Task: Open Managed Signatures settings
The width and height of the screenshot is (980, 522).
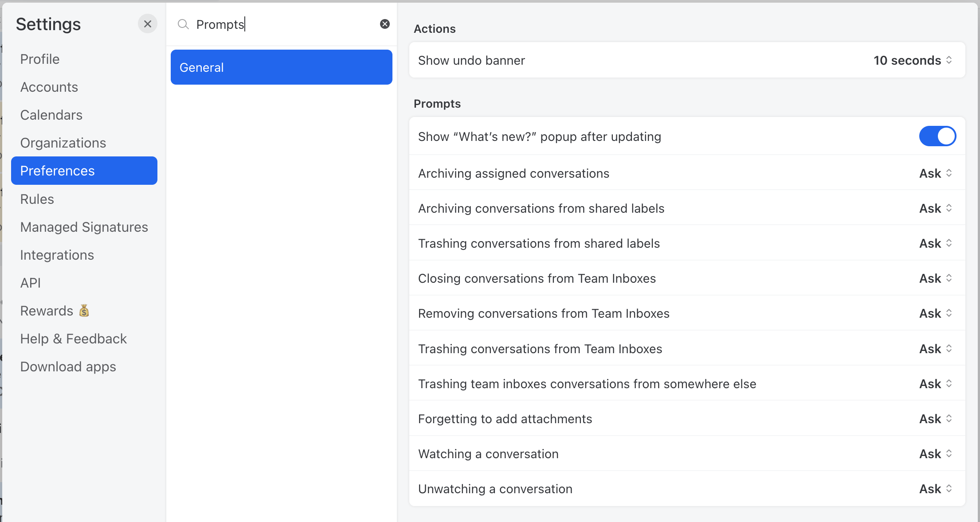Action: 84,227
